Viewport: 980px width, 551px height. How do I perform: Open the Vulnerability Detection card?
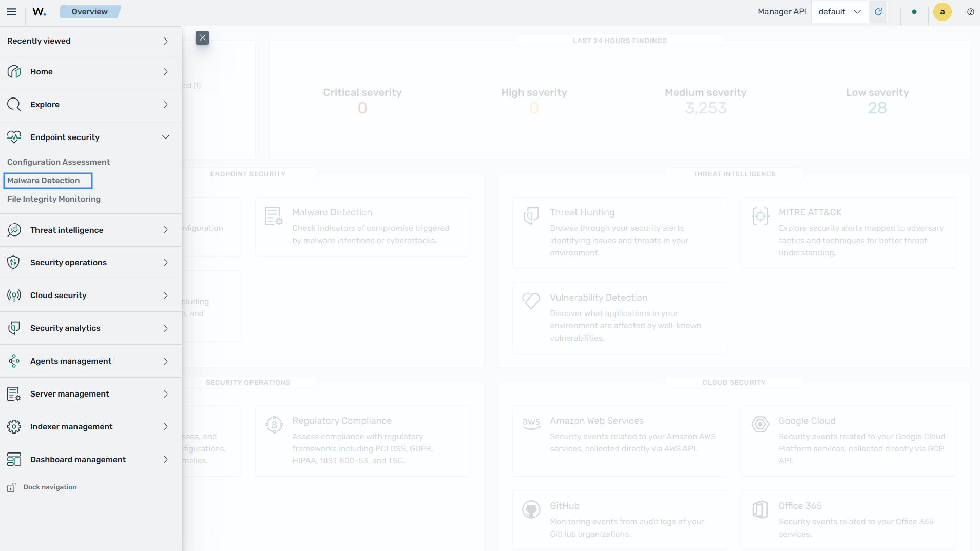tap(620, 318)
